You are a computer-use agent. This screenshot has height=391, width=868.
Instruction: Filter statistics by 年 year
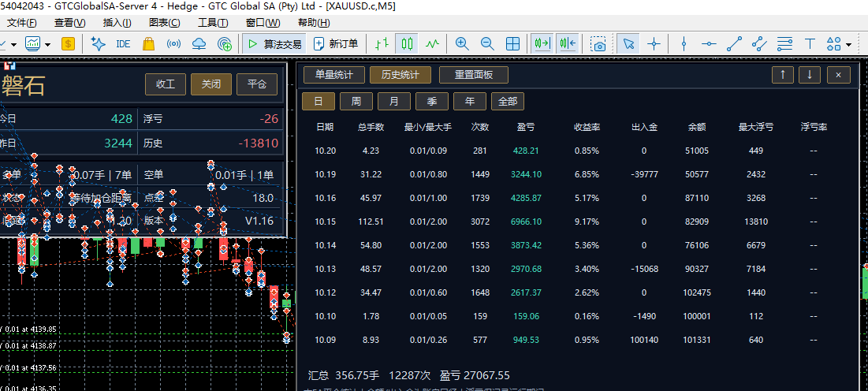[470, 102]
